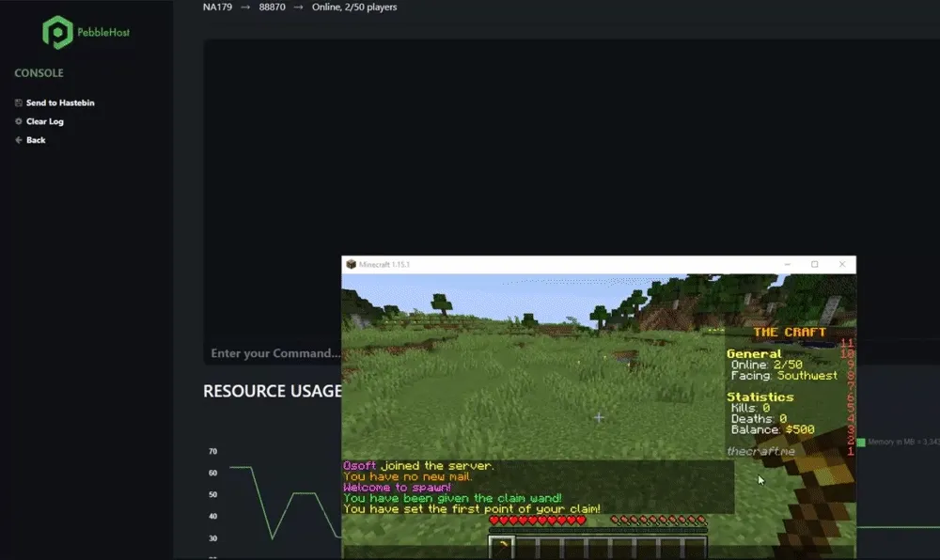Click the Balance: $500 scoreboard line
The image size is (940, 560).
(x=773, y=429)
